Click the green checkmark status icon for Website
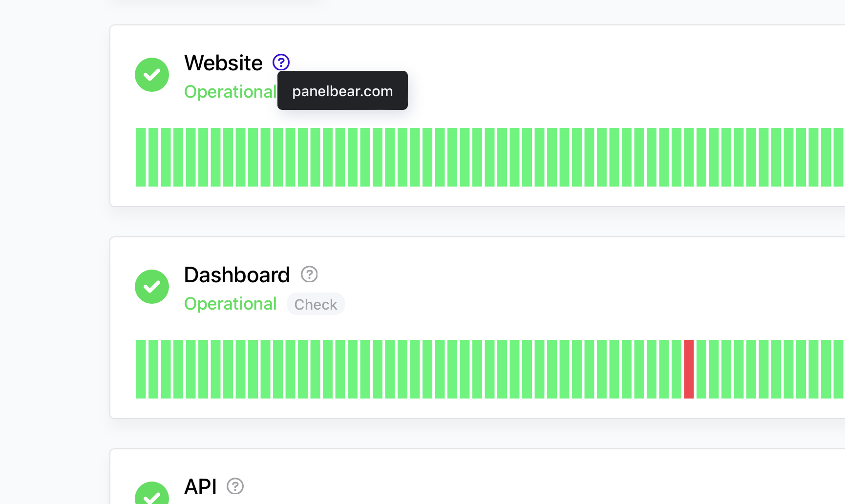845x504 pixels. point(152,75)
